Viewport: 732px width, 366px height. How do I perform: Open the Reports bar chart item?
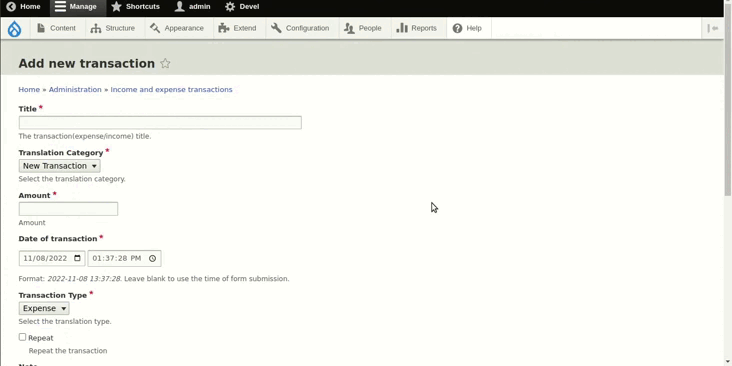(x=416, y=28)
